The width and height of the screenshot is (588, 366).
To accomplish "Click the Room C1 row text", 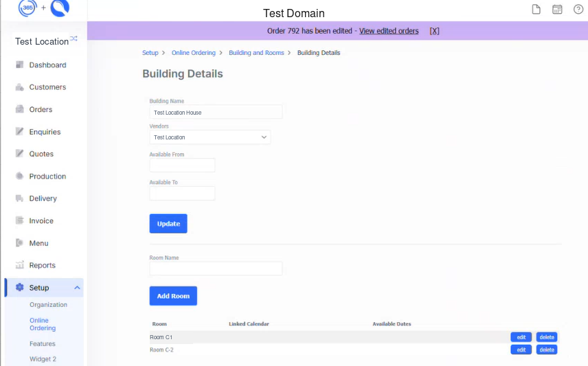I will pos(161,337).
